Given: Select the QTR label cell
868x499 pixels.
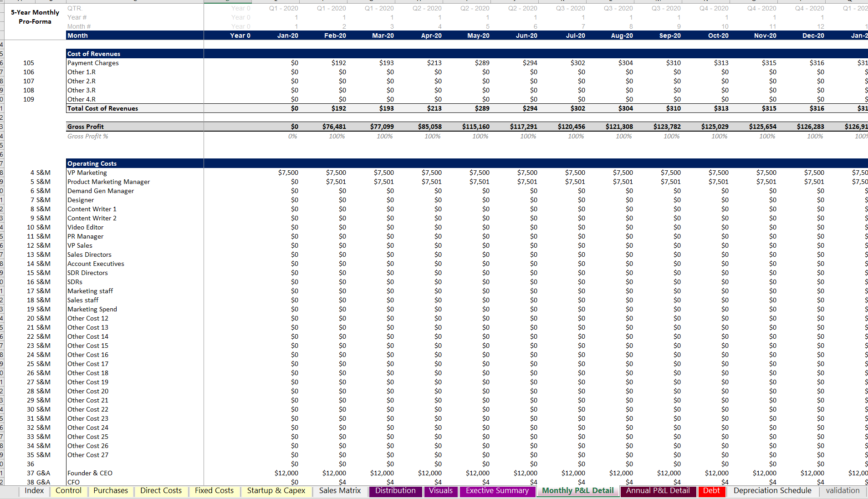Looking at the screenshot, I should coord(75,8).
